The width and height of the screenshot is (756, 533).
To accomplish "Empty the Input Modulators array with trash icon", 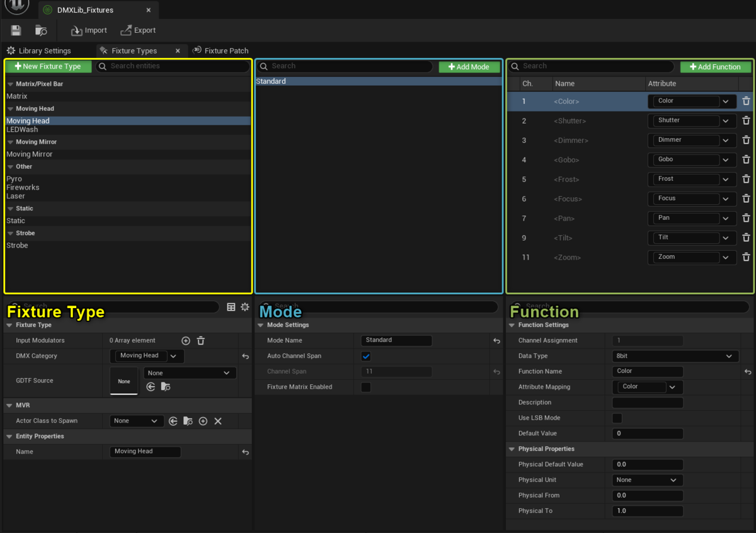I will click(x=200, y=341).
